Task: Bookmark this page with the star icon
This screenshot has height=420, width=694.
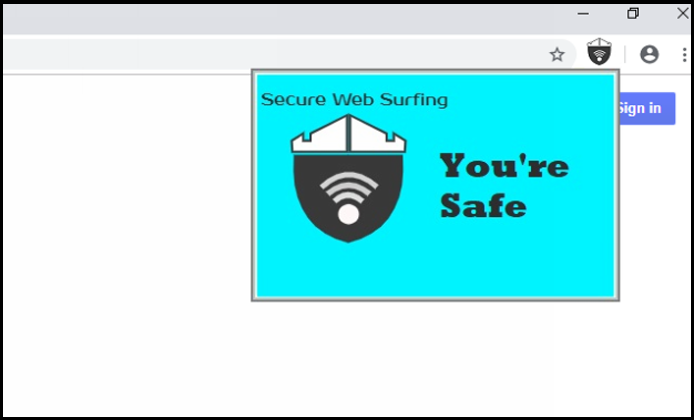Action: [x=557, y=55]
